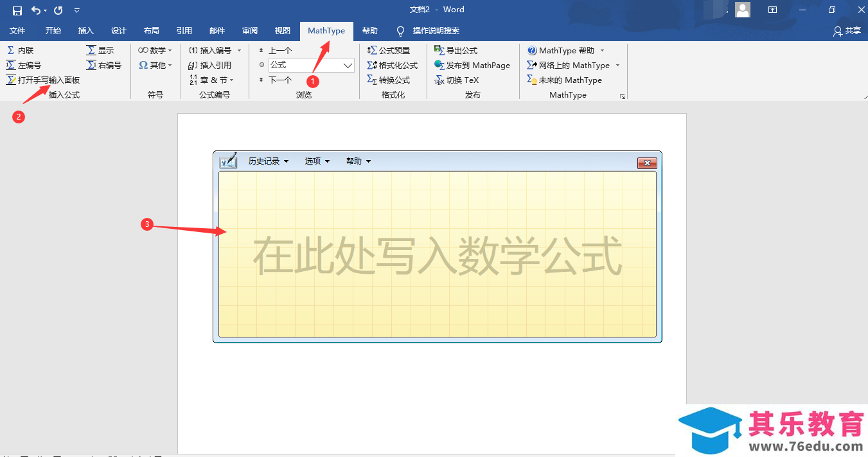Click 发布到 MathPage button

tap(472, 65)
